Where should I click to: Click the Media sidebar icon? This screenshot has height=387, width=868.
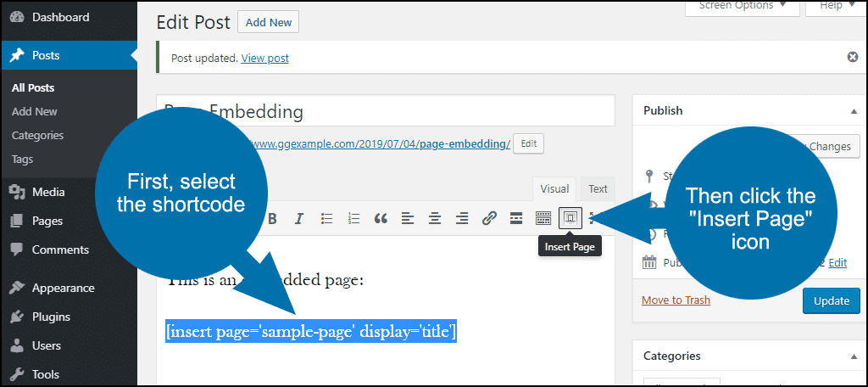[x=17, y=193]
